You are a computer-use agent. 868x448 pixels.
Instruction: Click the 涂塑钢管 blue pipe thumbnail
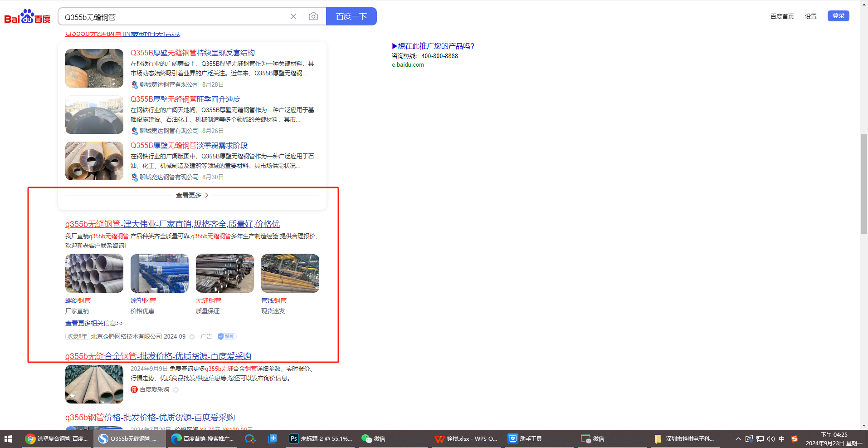(160, 273)
